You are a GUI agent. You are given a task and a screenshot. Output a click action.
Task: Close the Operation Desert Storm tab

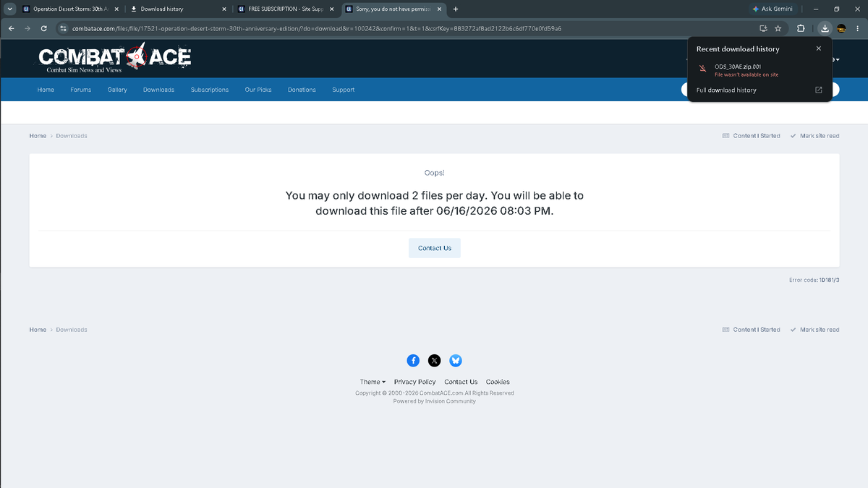tap(116, 9)
